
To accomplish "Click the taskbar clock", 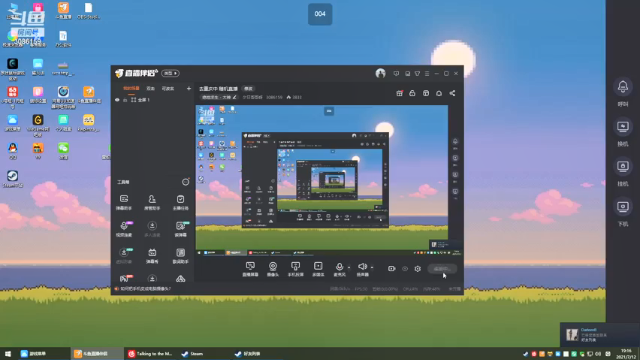I will [x=625, y=354].
